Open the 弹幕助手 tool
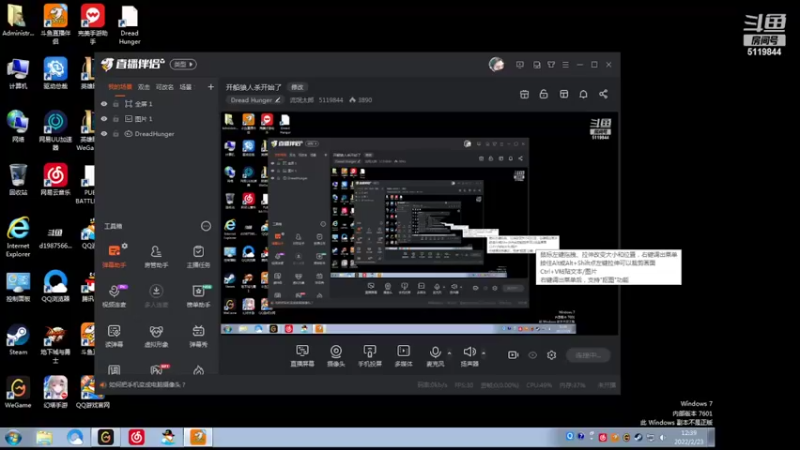The image size is (800, 450). click(114, 256)
